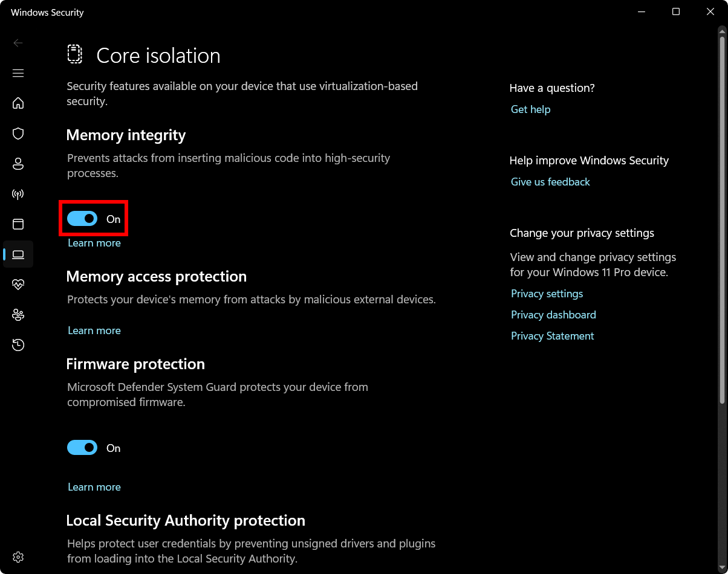Open Device performance & health icon

pos(18,284)
